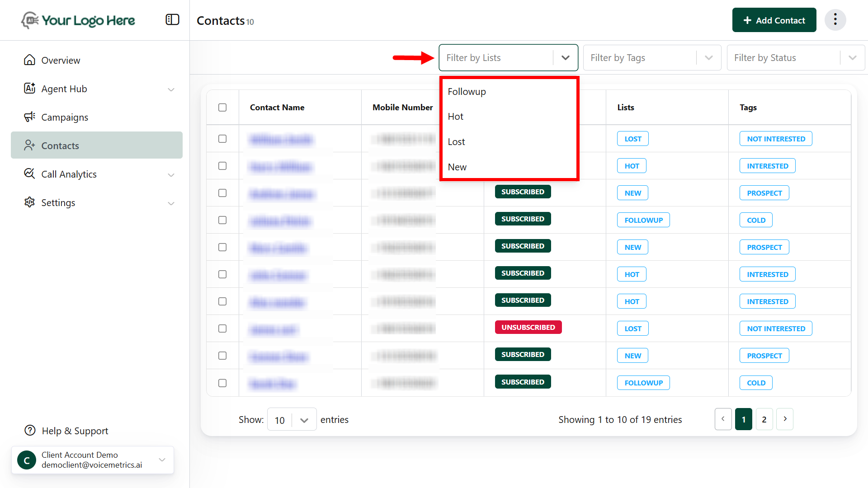Click the next page arrow

785,419
